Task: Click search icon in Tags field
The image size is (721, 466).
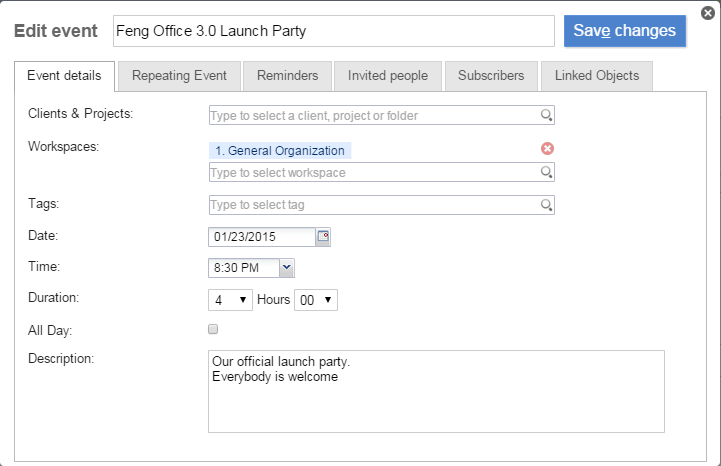Action: [546, 205]
